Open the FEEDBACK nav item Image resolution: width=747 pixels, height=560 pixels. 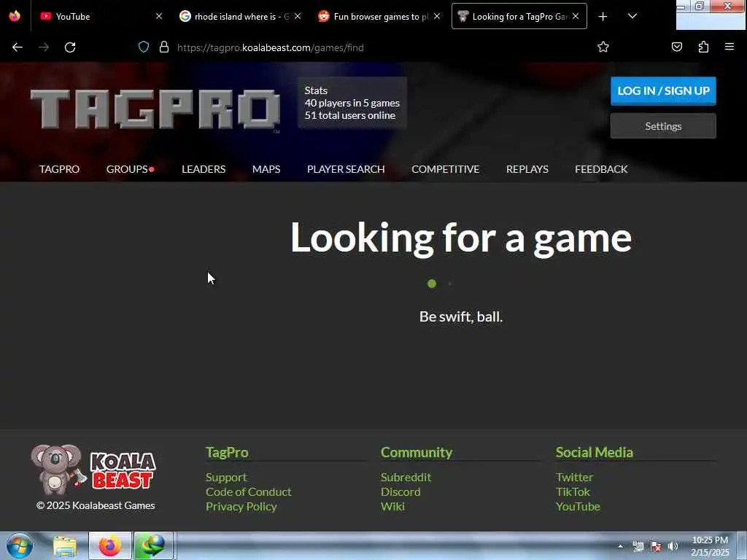pyautogui.click(x=601, y=169)
